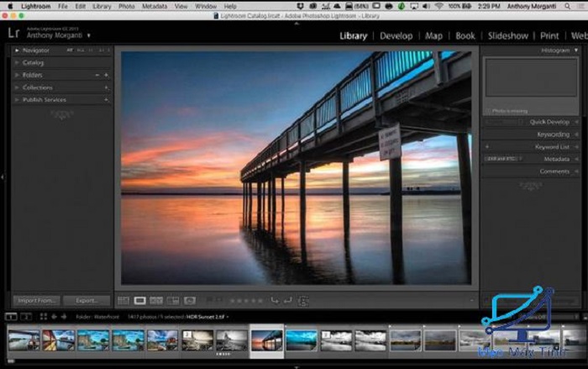Switch to the Map module

[x=434, y=36]
